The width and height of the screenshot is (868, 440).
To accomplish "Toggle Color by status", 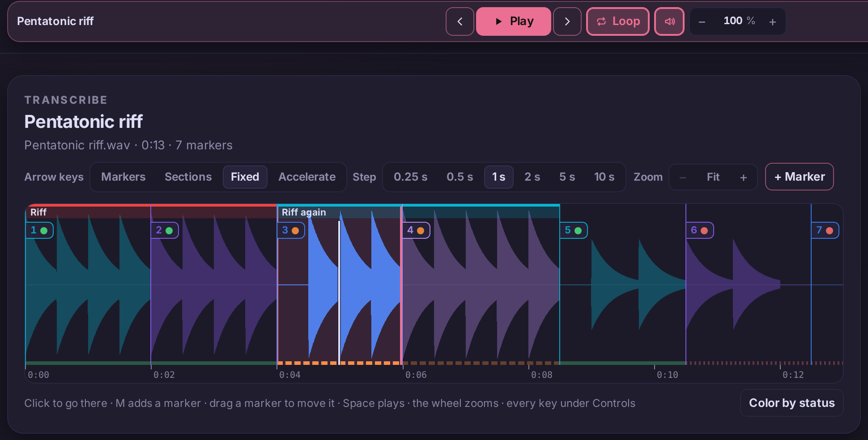I will (792, 403).
